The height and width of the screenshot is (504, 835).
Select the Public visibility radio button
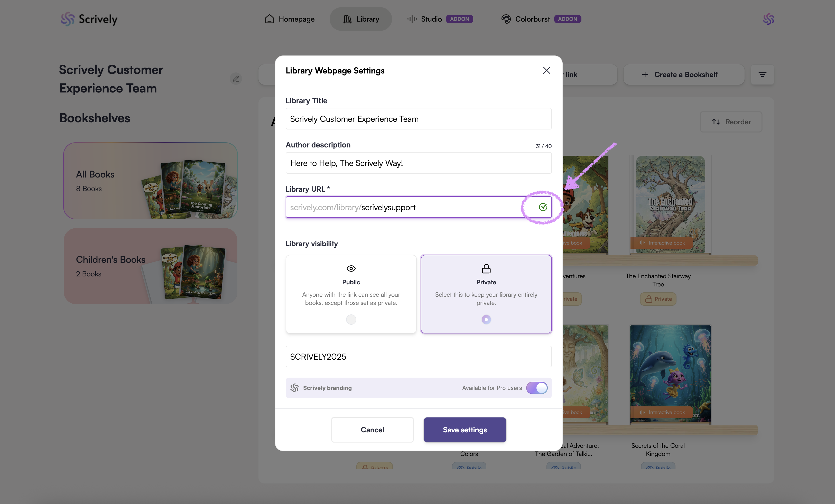click(351, 319)
